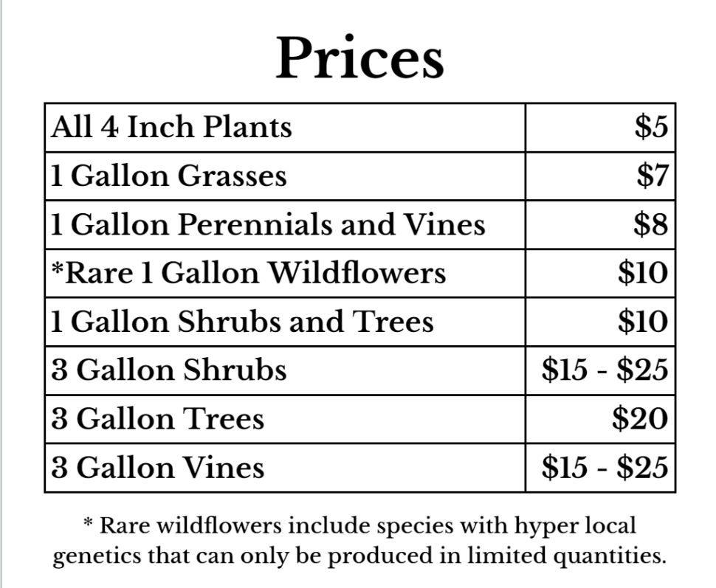
Task: Select the 3 Gallon Vines label
Action: pos(157,468)
